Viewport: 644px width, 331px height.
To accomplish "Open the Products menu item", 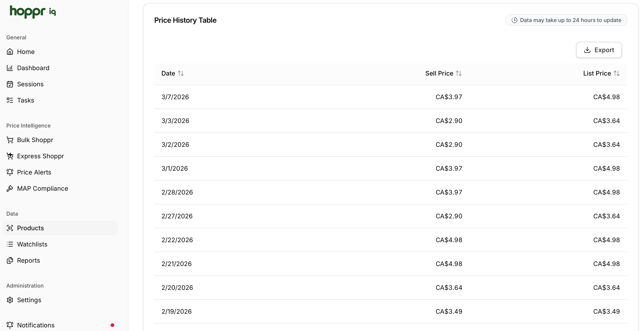I will [x=30, y=228].
